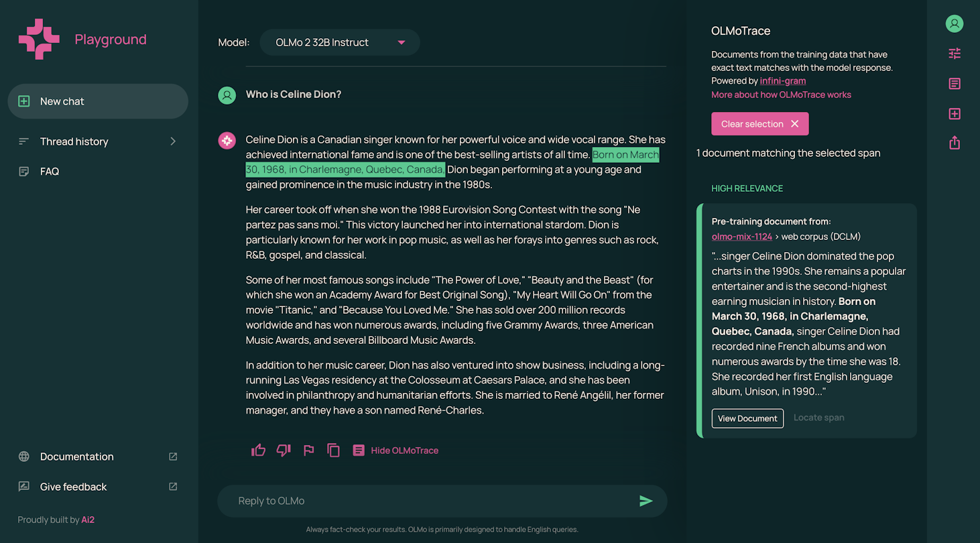Image resolution: width=980 pixels, height=543 pixels.
Task: Click the OLMoTrace panel heading
Action: pyautogui.click(x=741, y=31)
